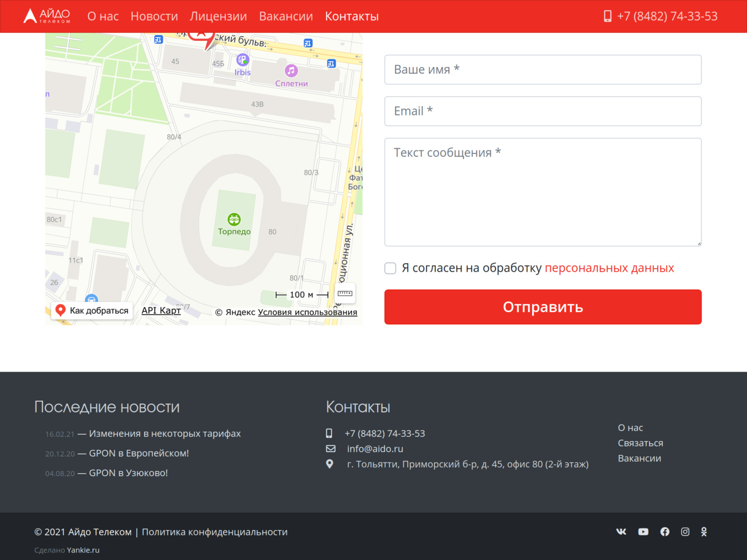Screen dimensions: 747x560
Task: Click the Odnoklassniki footer icon
Action: tap(704, 531)
